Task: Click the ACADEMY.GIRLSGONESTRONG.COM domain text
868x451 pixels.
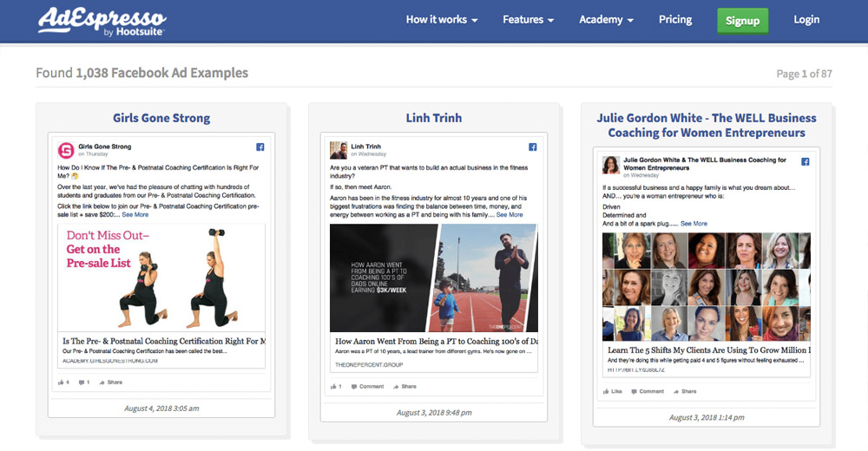Action: (110, 361)
